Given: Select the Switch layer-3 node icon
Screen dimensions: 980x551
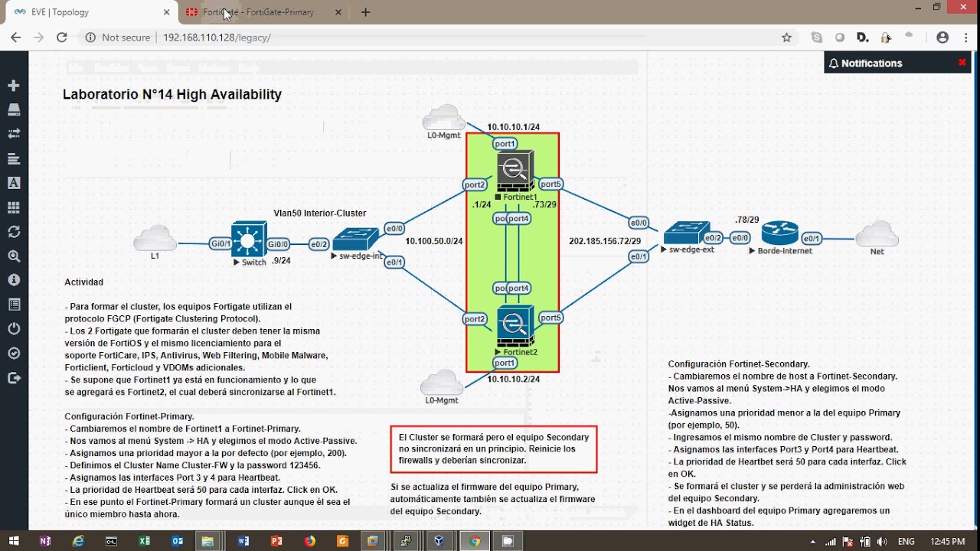Looking at the screenshot, I should click(x=249, y=239).
